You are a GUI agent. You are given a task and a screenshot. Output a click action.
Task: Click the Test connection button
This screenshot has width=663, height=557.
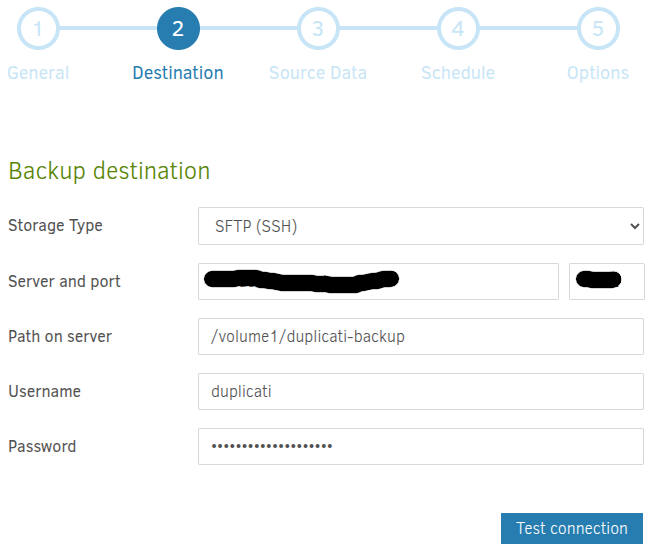point(572,528)
